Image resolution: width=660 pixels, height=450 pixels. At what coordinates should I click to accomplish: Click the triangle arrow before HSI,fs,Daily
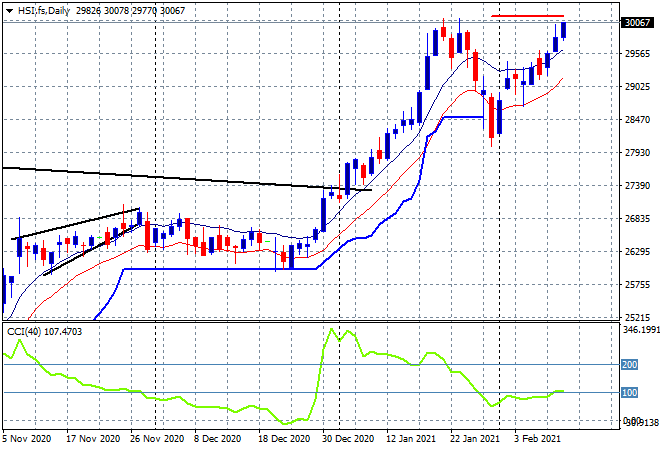point(9,11)
